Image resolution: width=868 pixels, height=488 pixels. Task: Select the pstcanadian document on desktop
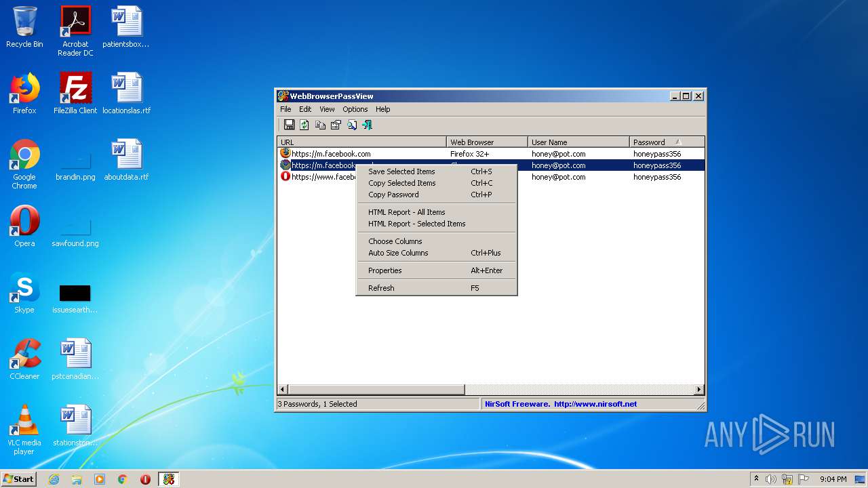75,360
